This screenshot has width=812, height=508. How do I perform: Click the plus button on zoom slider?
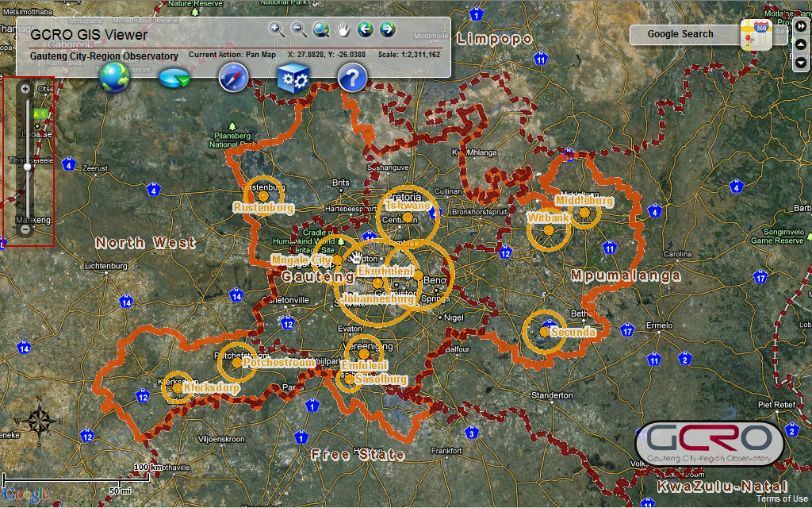25,89
